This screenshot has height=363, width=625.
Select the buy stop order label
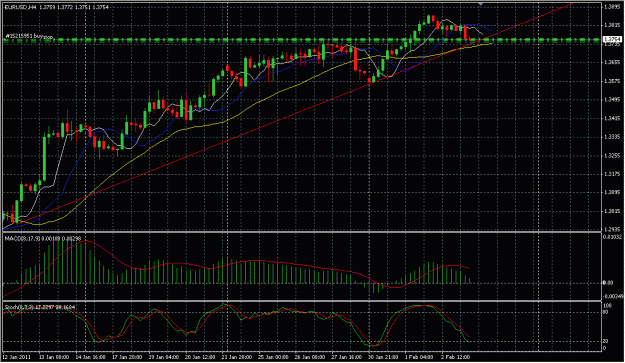pos(29,36)
